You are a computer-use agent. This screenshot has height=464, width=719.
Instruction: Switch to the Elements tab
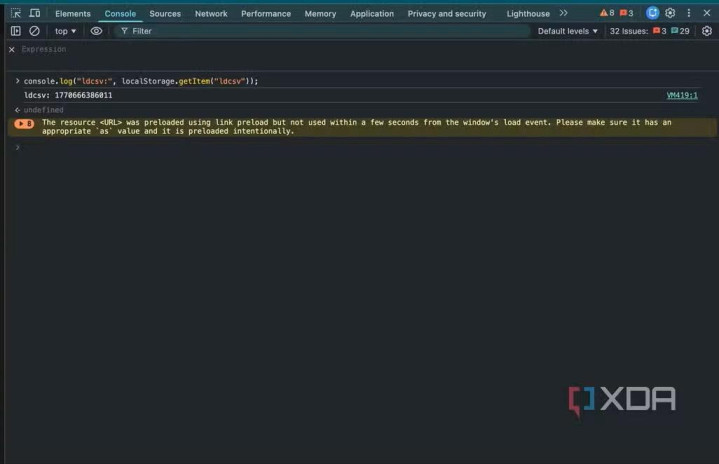point(73,14)
